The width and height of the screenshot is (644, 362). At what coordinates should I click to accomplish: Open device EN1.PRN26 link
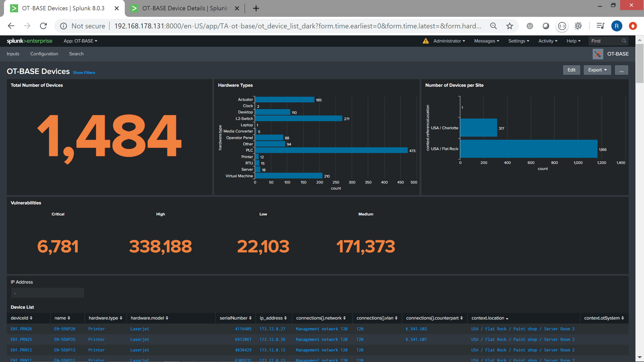21,329
